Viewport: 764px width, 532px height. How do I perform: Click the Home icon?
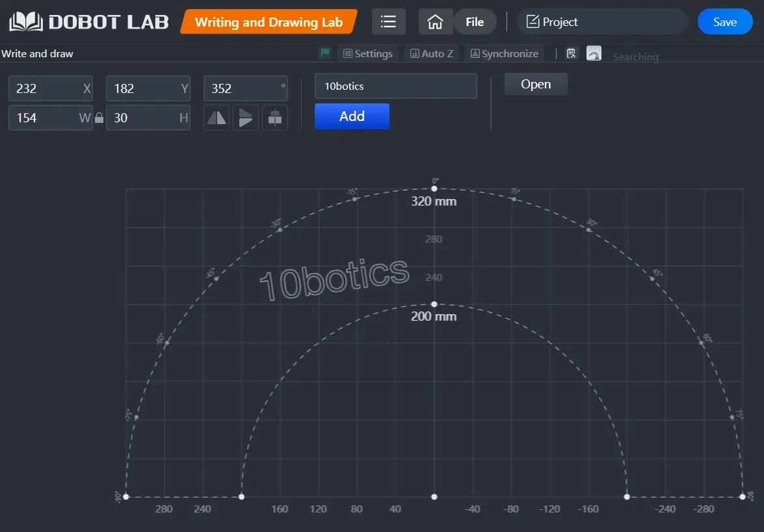(x=435, y=21)
